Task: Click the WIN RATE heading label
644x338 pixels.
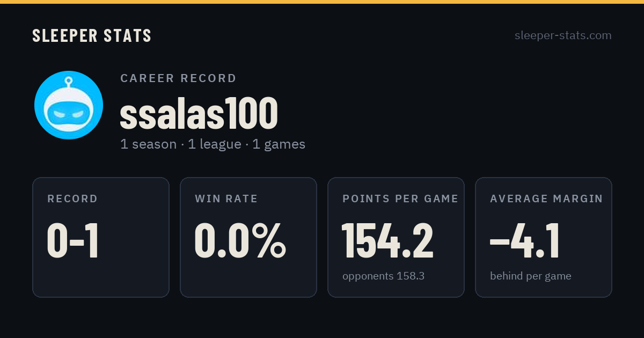Action: [x=226, y=199]
